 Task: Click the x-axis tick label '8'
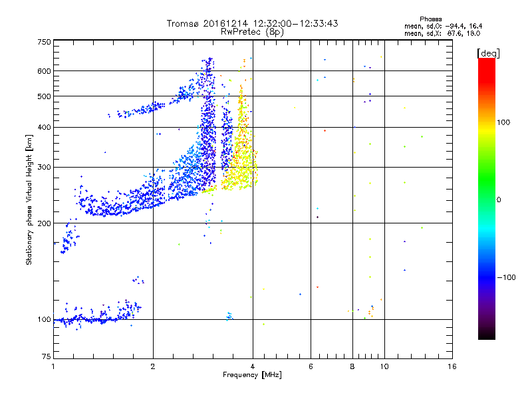(352, 366)
